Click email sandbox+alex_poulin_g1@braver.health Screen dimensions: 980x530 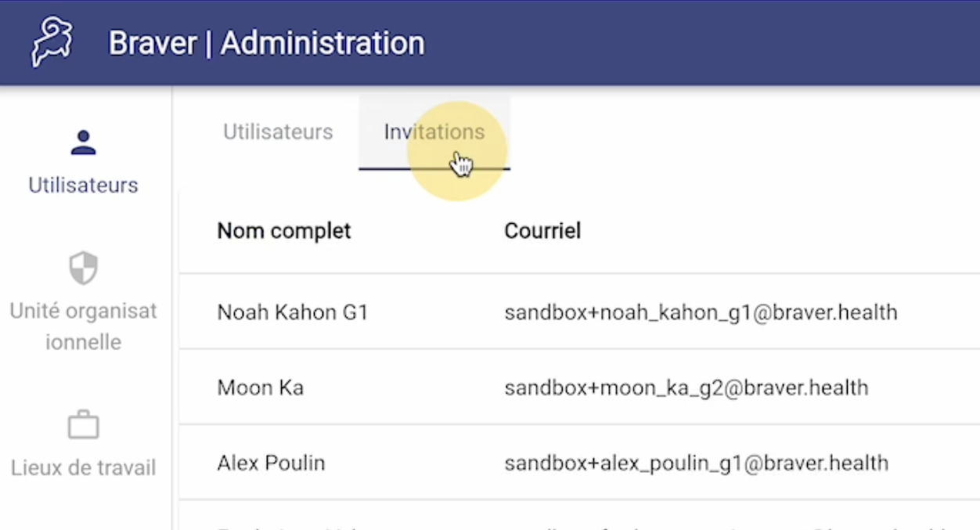(x=696, y=463)
